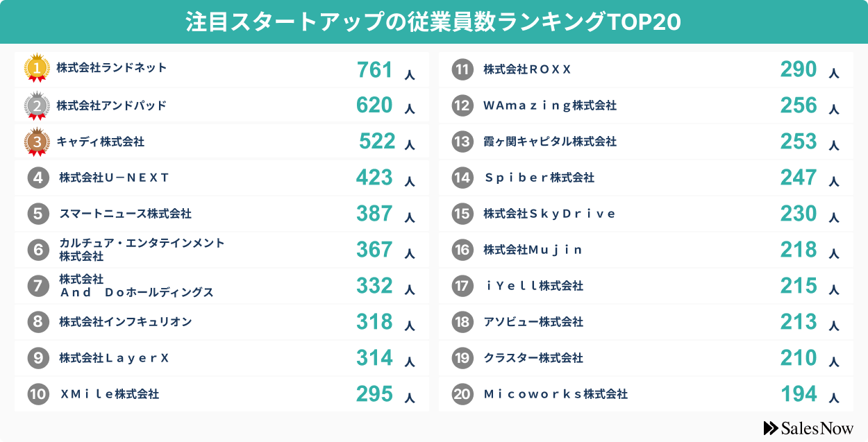Click the rank 4 number badge
Screen dimensions: 868x442
(x=38, y=178)
